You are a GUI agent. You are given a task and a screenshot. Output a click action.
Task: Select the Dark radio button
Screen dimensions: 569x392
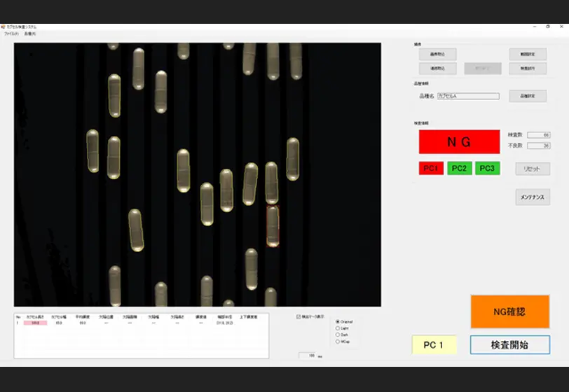click(338, 335)
